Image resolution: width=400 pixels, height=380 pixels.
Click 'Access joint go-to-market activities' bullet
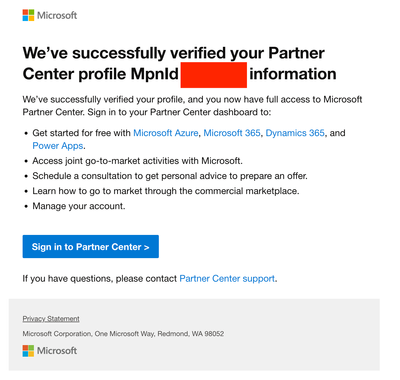137,161
